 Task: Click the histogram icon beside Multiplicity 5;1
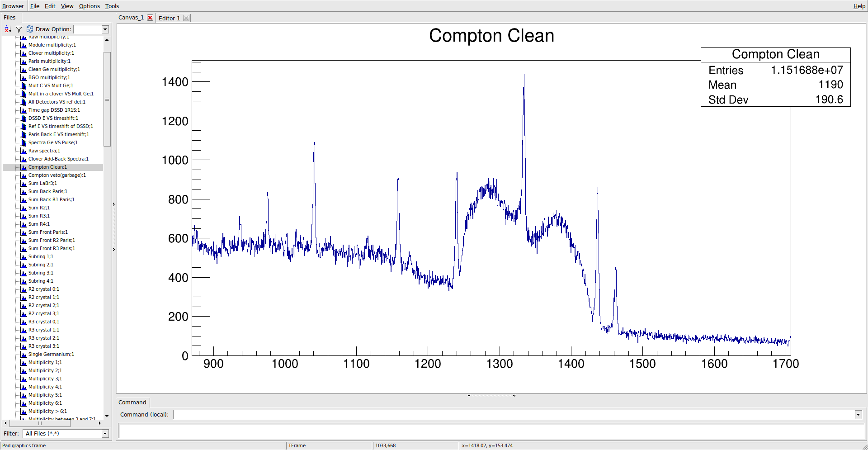click(24, 395)
